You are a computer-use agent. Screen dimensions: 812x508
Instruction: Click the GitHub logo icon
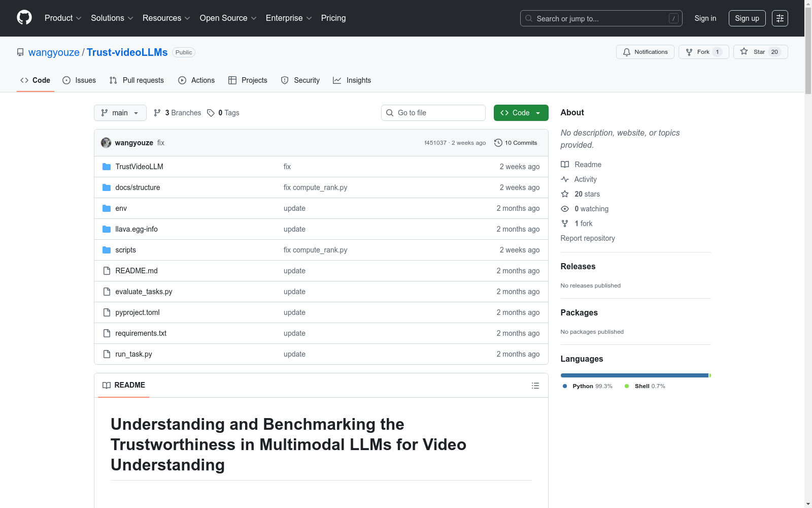tap(24, 18)
